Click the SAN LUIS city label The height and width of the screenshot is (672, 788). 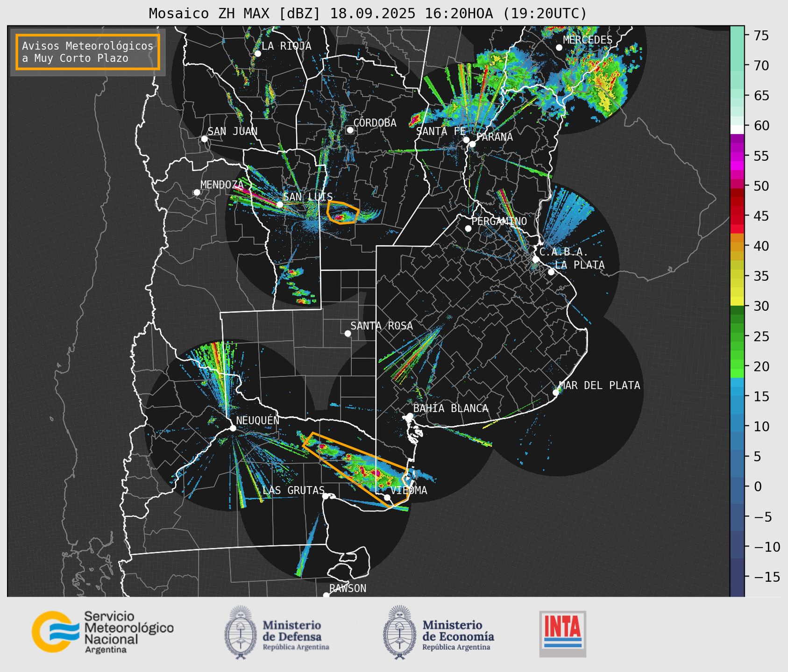308,197
